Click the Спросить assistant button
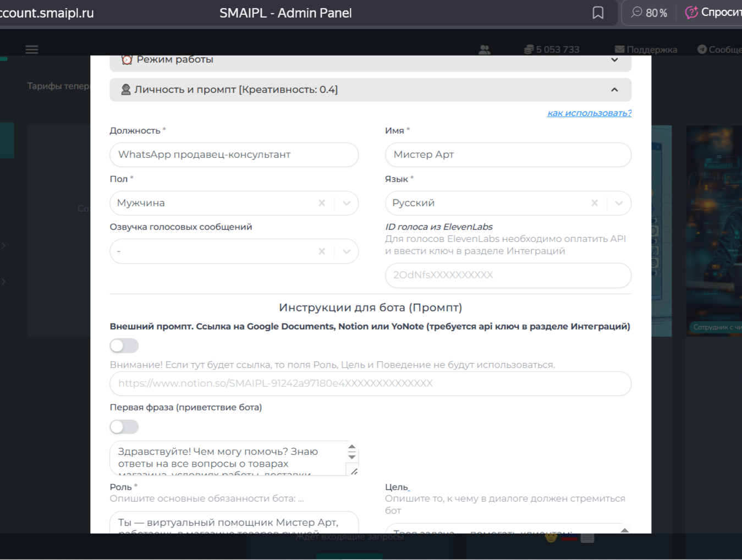This screenshot has width=742, height=560. click(x=713, y=12)
